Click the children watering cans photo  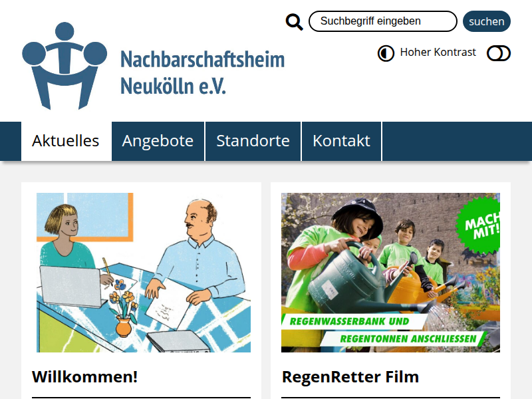[390, 273]
